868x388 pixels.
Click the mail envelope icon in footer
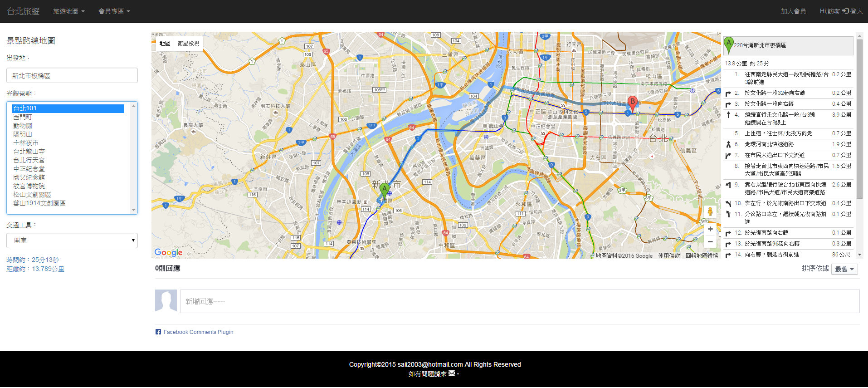451,373
